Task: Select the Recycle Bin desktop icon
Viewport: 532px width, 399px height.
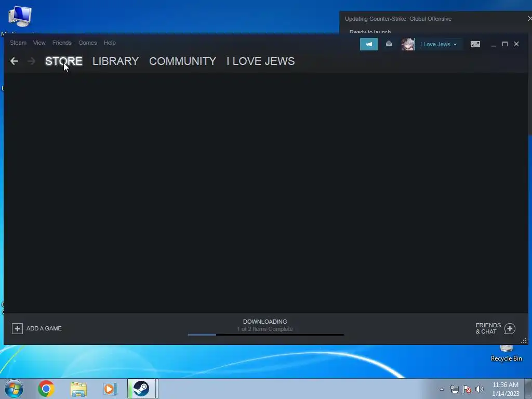Action: pyautogui.click(x=506, y=353)
